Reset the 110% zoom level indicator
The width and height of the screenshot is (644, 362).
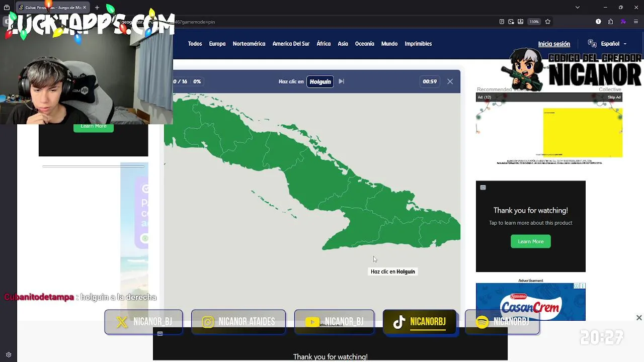click(534, 22)
